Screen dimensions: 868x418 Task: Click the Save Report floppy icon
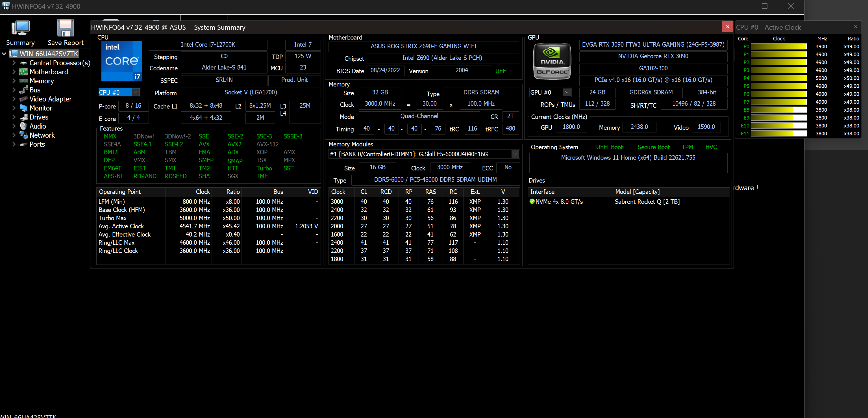click(x=65, y=28)
